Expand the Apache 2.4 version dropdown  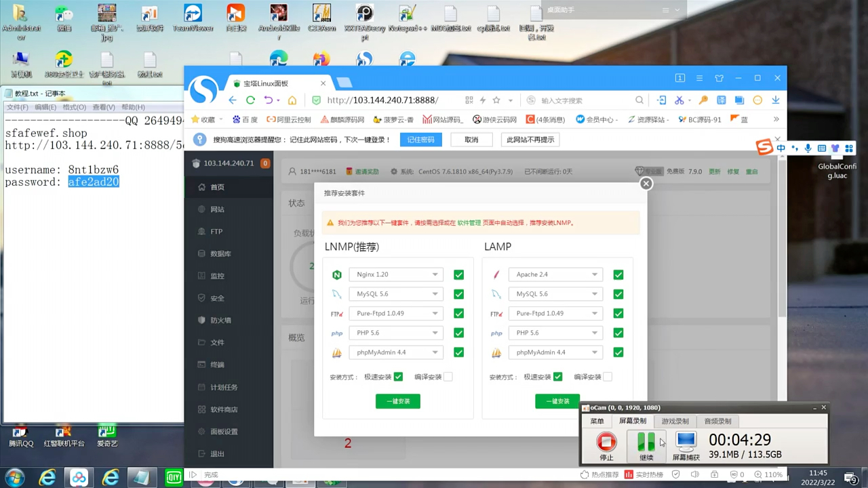[x=555, y=274]
